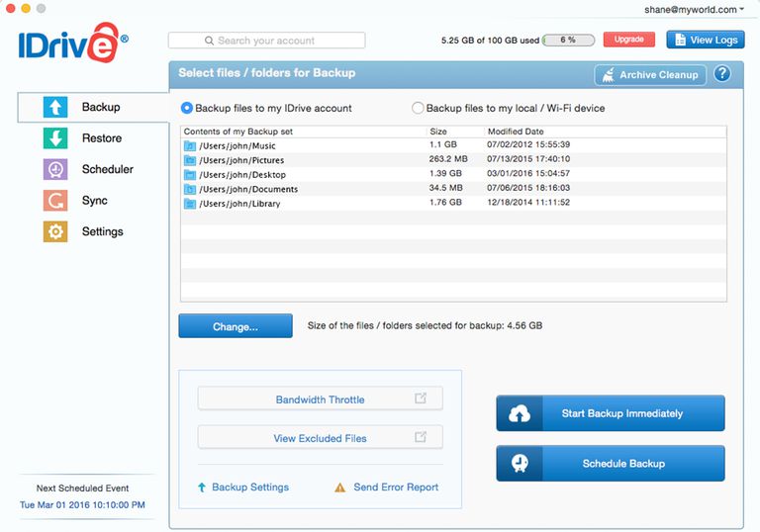Click the yellow Settings gear icon

tap(55, 231)
